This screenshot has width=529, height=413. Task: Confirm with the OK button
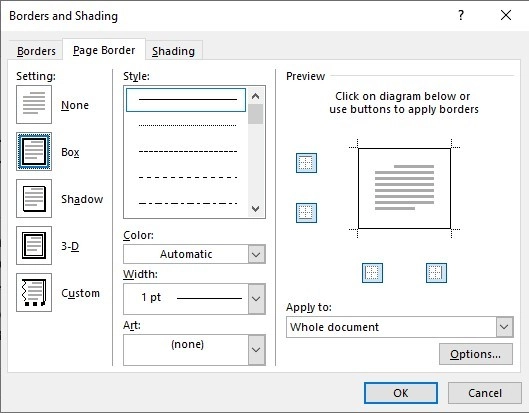click(401, 393)
